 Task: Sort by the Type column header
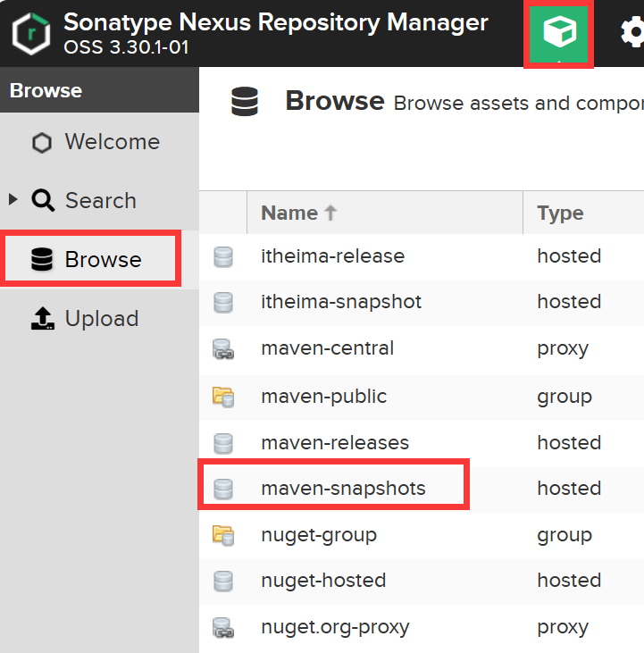(583, 213)
